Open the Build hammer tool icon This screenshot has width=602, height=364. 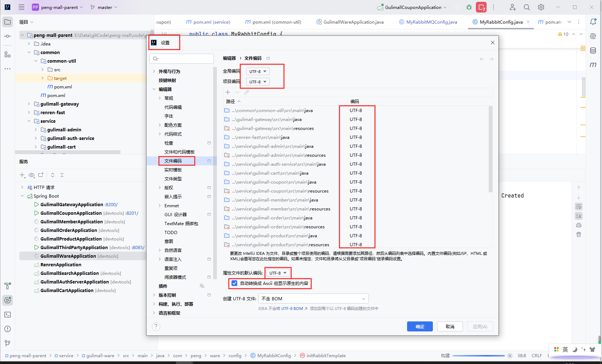click(x=8, y=286)
